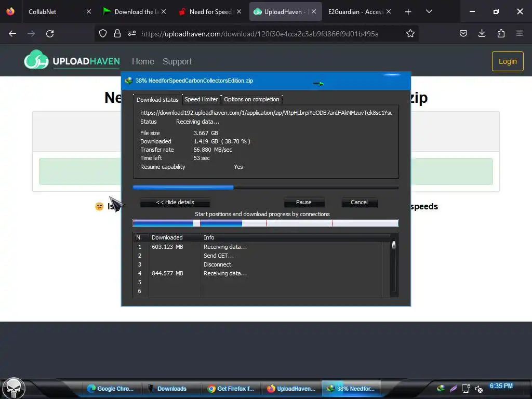Close the CollabNet tab

pos(88,11)
